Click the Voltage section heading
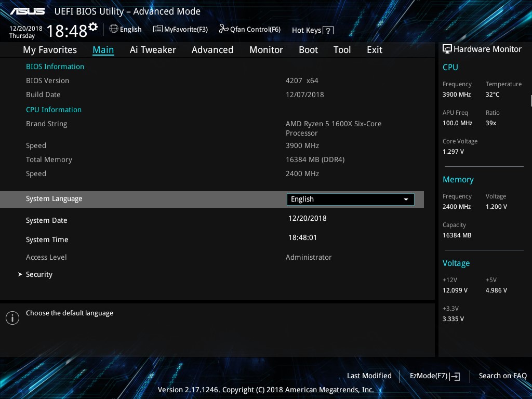 coord(456,263)
